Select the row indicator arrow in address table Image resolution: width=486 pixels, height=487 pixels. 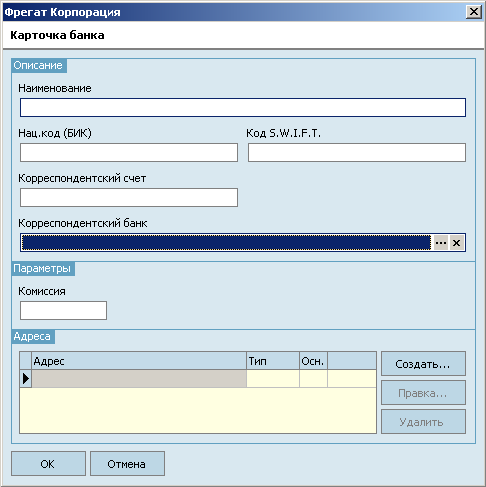(x=26, y=379)
